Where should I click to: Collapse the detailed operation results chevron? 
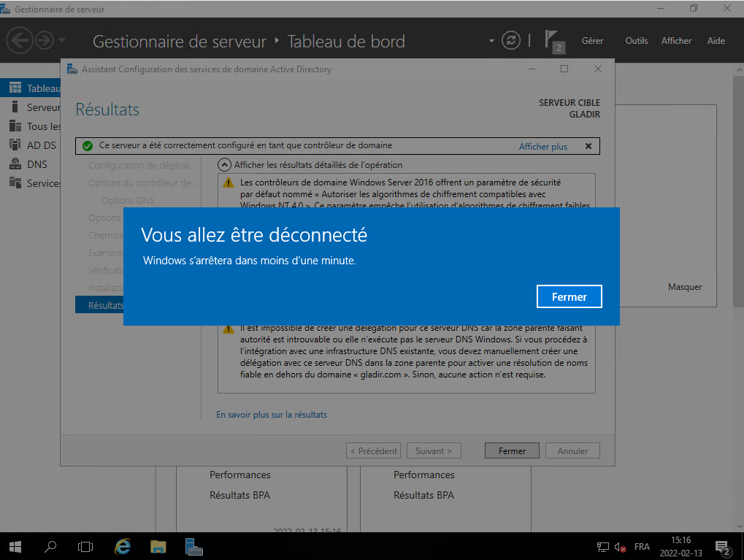coord(226,165)
